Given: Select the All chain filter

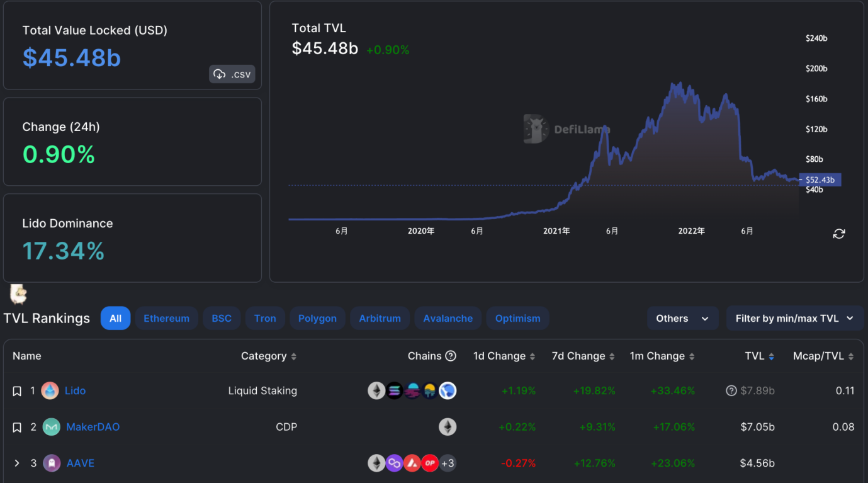Looking at the screenshot, I should point(115,318).
